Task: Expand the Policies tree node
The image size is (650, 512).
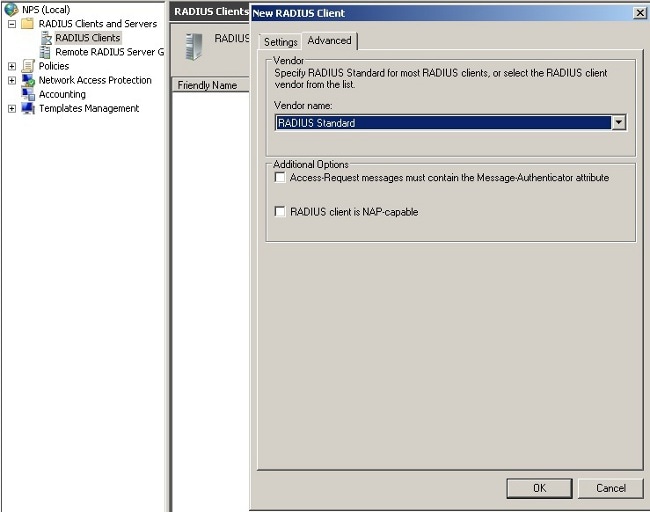Action: pyautogui.click(x=12, y=66)
